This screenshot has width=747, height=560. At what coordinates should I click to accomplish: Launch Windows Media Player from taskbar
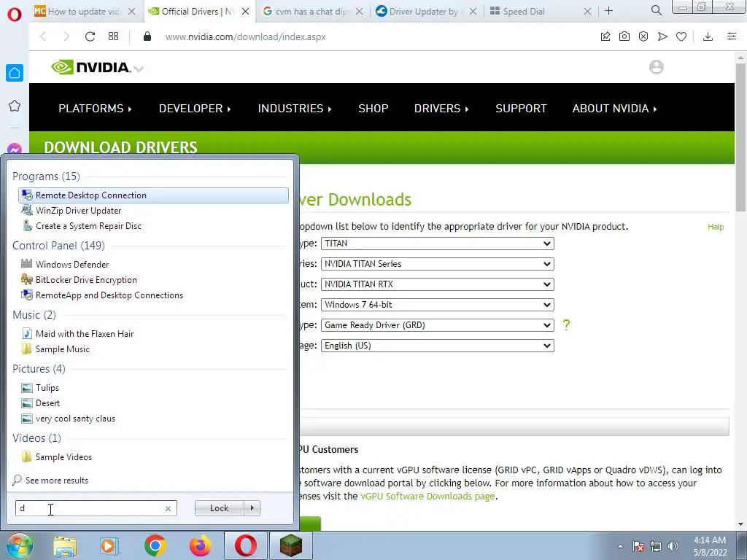[109, 546]
